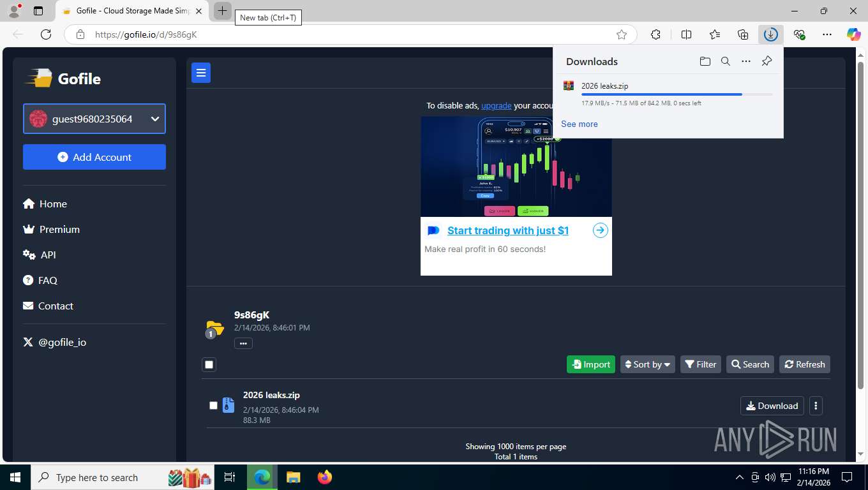Open Premium in sidebar
Viewport: 868px width, 490px height.
[52, 229]
